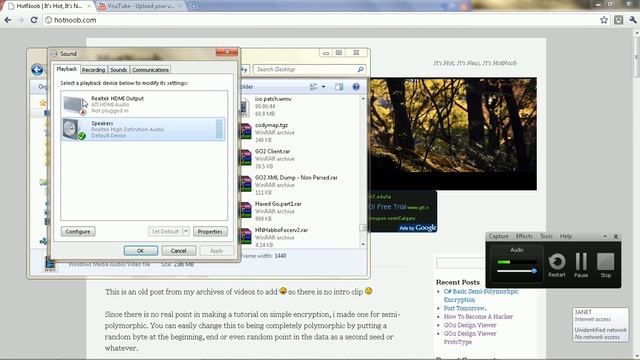The width and height of the screenshot is (640, 360).
Task: Go back in Chrome browser
Action: coord(8,20)
